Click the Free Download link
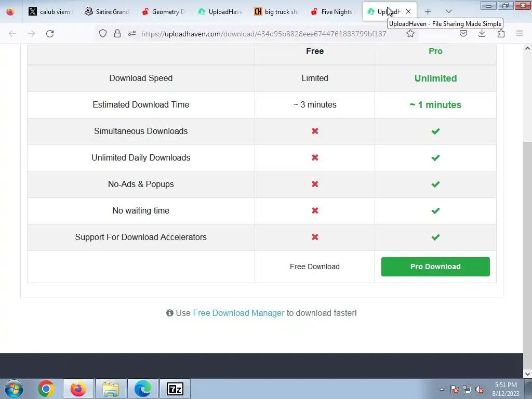The height and width of the screenshot is (399, 532). (x=314, y=267)
